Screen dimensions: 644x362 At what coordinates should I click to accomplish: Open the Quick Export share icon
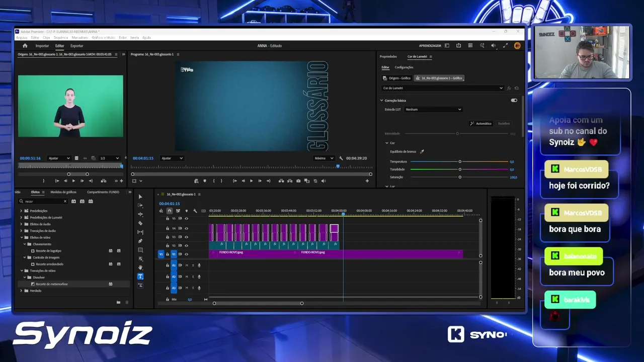[458, 46]
